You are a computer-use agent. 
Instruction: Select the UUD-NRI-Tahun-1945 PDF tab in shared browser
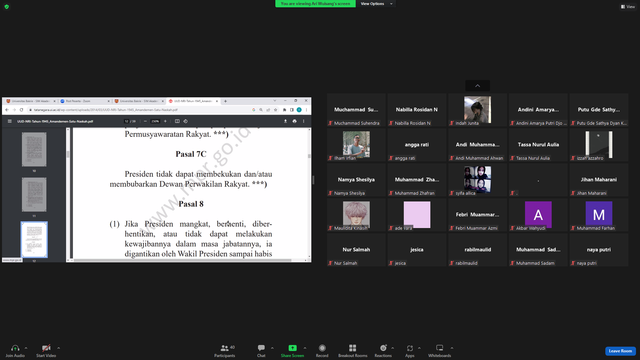tap(193, 101)
